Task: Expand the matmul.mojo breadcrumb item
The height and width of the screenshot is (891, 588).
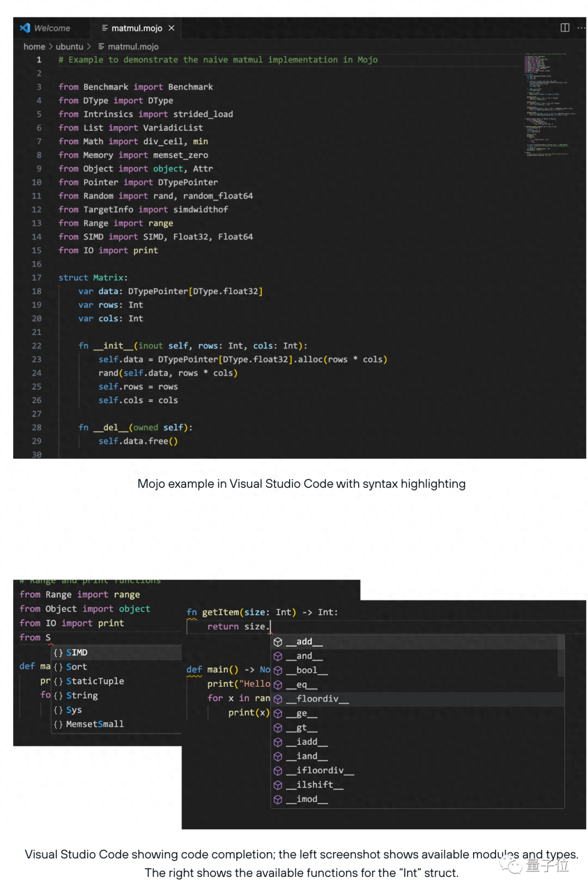Action: pos(132,47)
